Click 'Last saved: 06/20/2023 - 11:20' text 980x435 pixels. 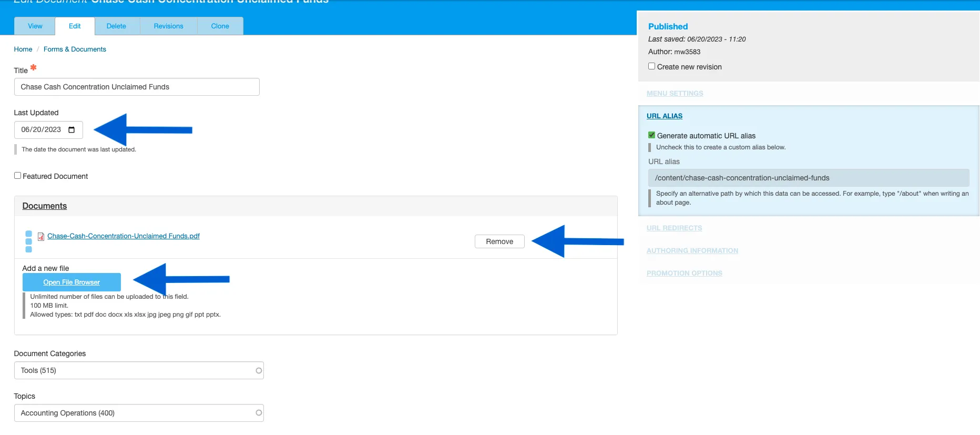[x=697, y=39]
